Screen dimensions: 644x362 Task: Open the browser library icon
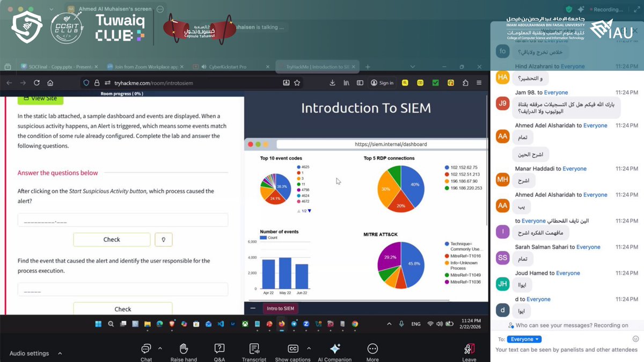(347, 83)
